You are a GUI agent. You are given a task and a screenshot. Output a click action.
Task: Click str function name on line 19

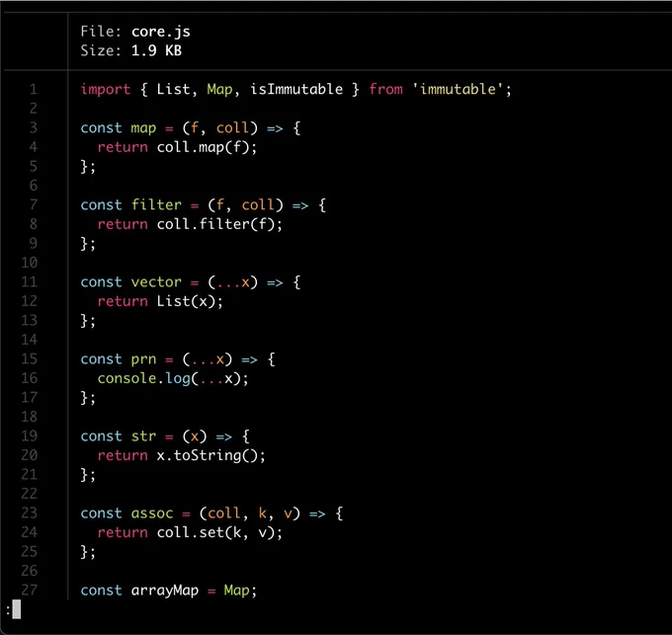point(143,436)
